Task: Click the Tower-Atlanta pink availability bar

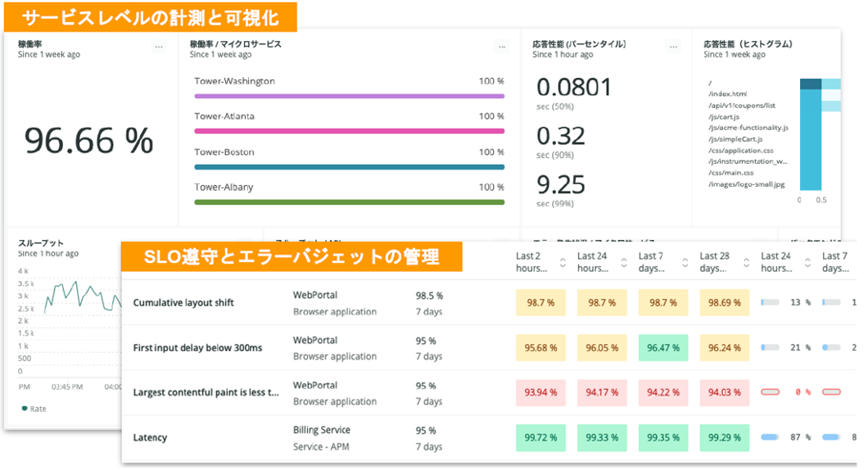Action: click(x=349, y=131)
